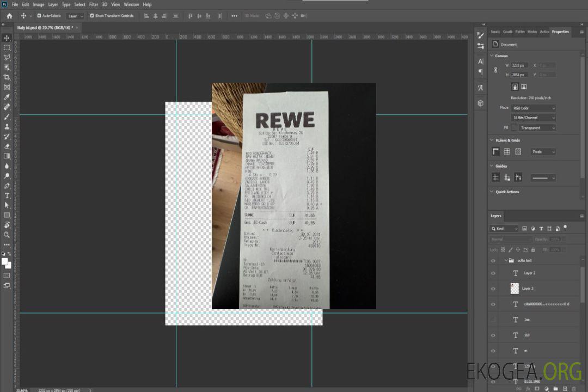
Task: Hide the 'm' text layer
Action: pyautogui.click(x=493, y=351)
